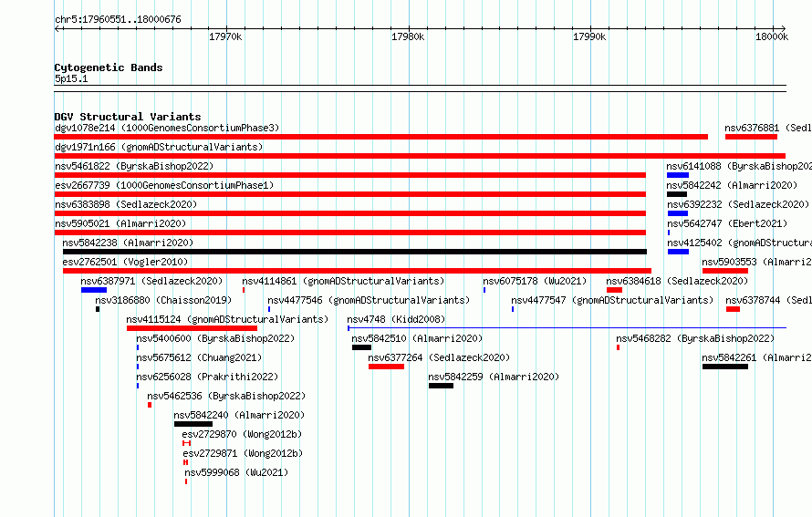Viewport: 812px width, 517px height.
Task: Click the nsv5842242 black variant bar
Action: [x=677, y=194]
